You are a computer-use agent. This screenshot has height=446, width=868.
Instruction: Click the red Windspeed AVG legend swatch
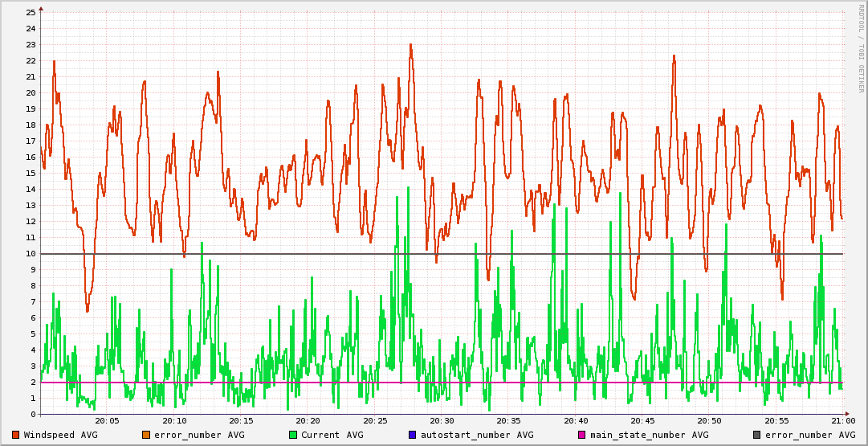(x=15, y=435)
